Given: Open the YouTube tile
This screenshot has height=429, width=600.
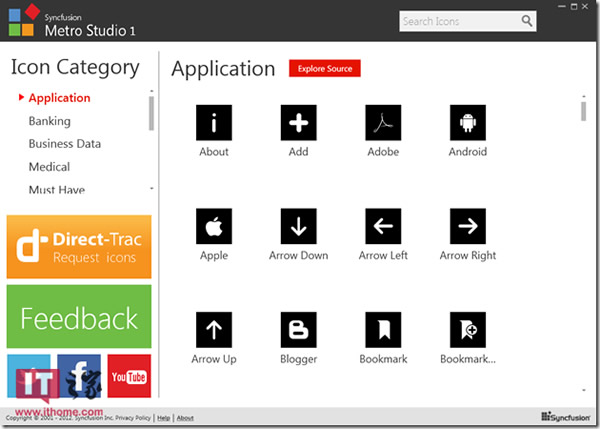Looking at the screenshot, I should pyautogui.click(x=129, y=376).
